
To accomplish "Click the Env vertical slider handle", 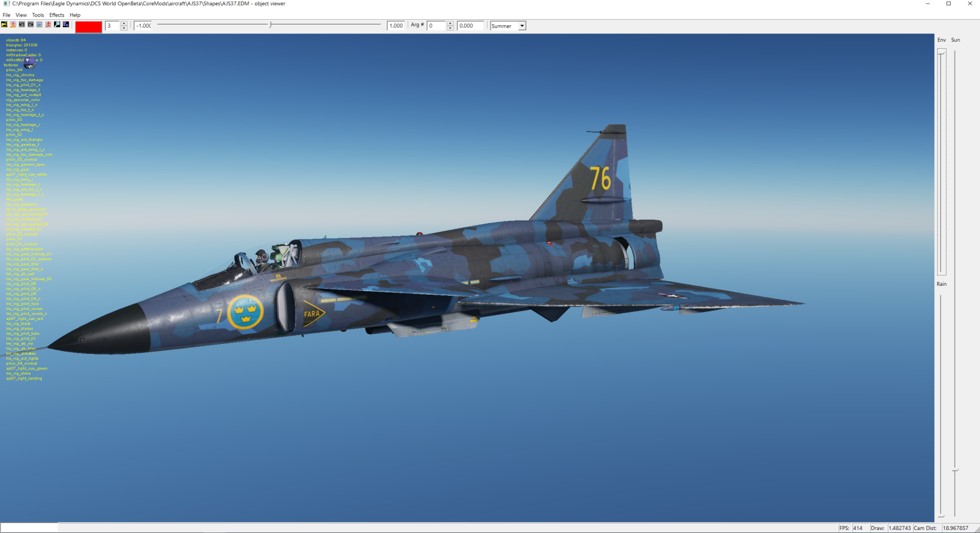I will tap(941, 53).
